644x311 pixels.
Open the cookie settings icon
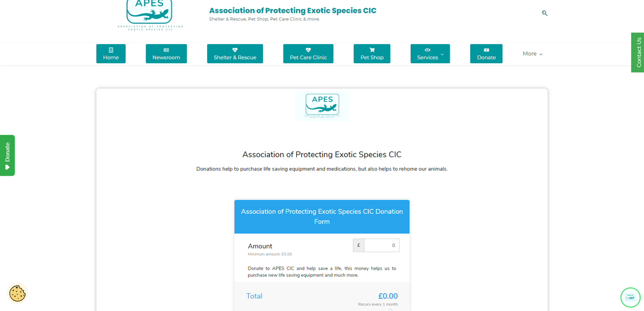[17, 293]
